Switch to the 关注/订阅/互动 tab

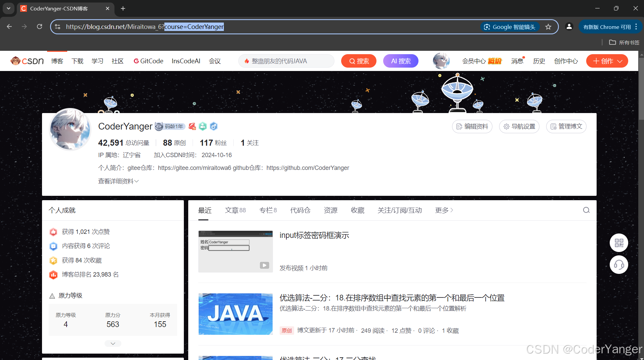(400, 210)
